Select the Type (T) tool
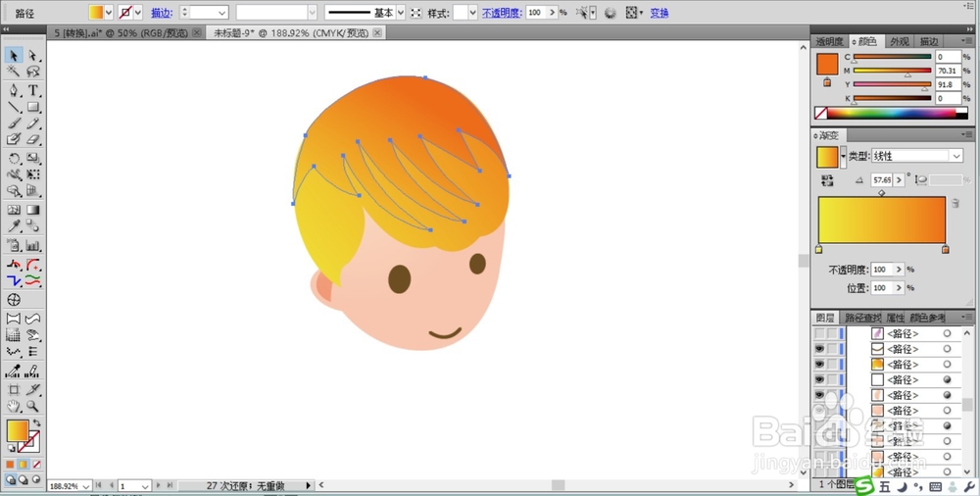The image size is (980, 496). tap(32, 91)
